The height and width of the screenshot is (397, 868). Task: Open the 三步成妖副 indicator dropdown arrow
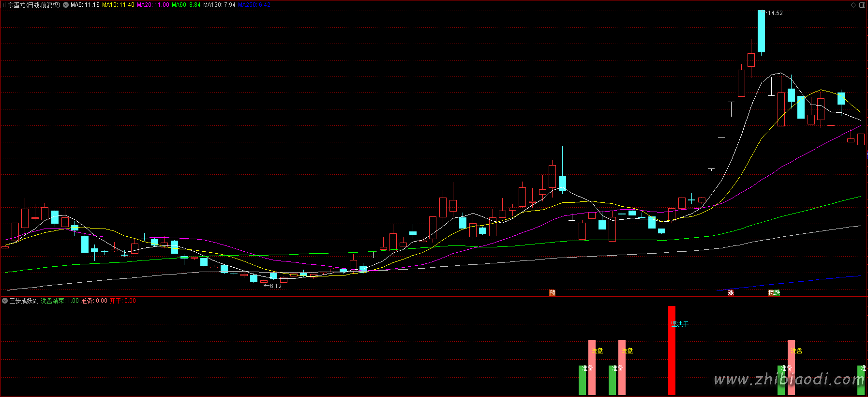(5, 301)
